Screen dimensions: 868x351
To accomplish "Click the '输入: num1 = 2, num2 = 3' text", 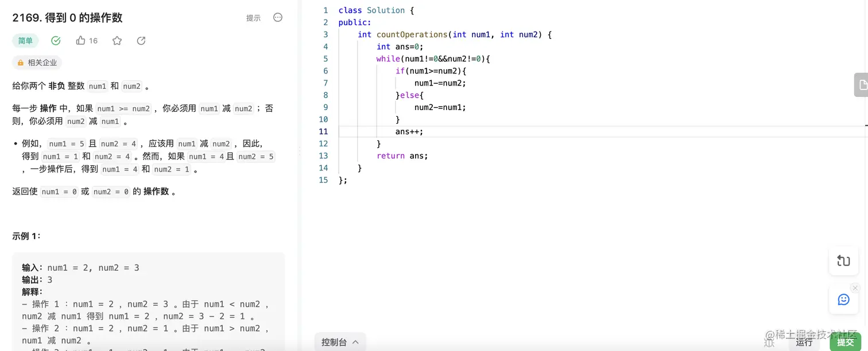I will point(80,268).
